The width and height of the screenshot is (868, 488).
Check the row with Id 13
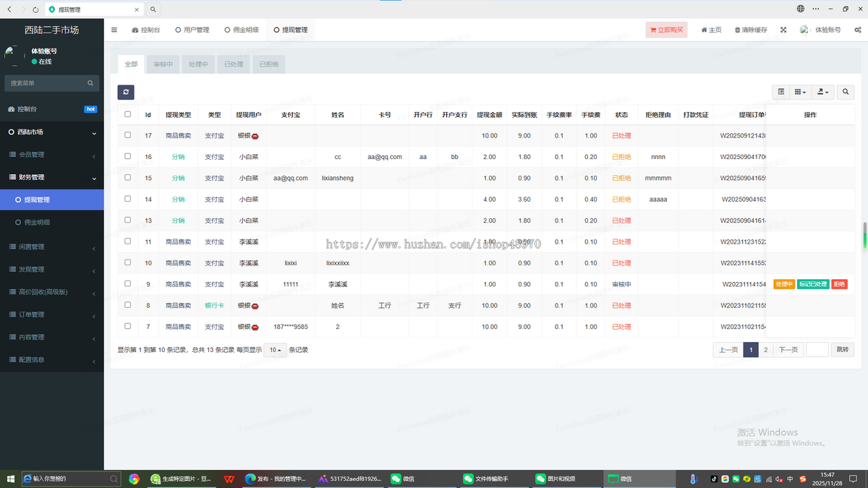coord(128,221)
